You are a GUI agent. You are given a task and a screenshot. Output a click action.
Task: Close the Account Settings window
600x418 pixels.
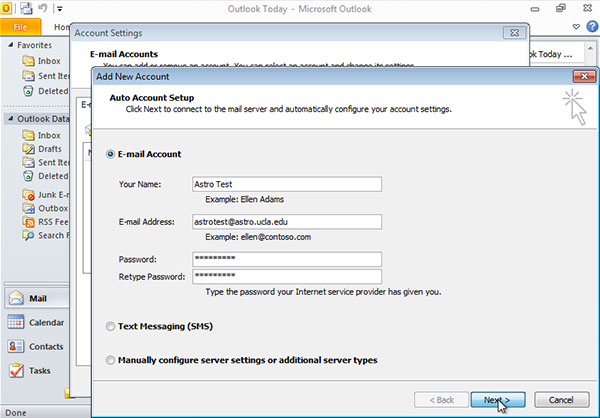pyautogui.click(x=515, y=33)
